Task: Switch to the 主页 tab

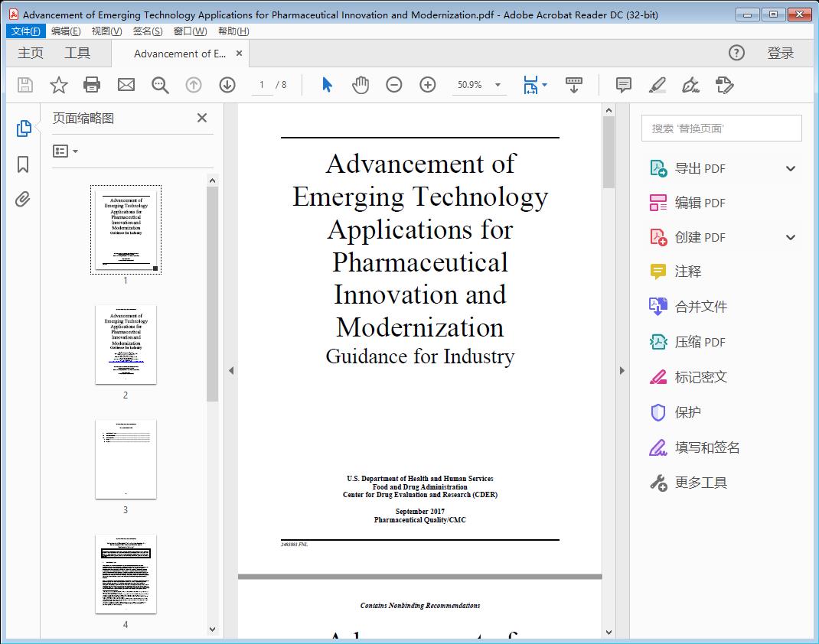Action: click(x=31, y=53)
